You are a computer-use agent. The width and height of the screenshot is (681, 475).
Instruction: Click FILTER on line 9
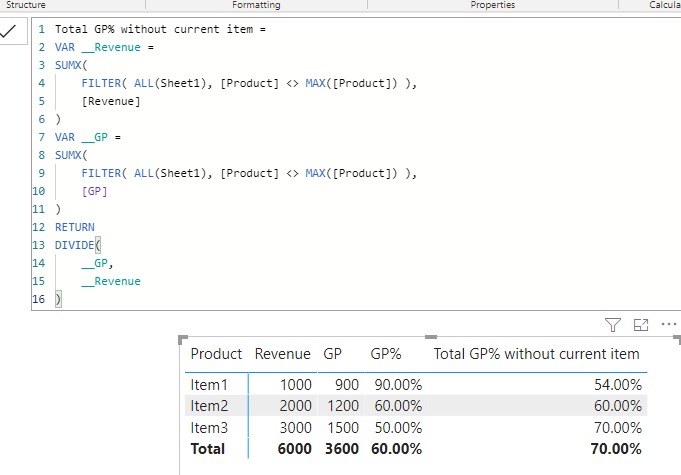(101, 173)
